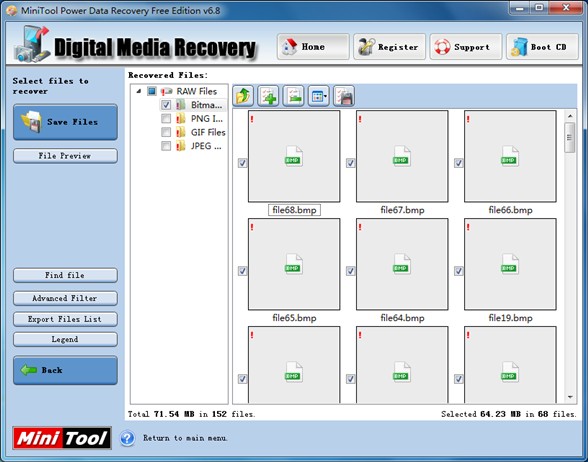Click Save Files to recover selection
The image size is (588, 462).
(x=65, y=122)
